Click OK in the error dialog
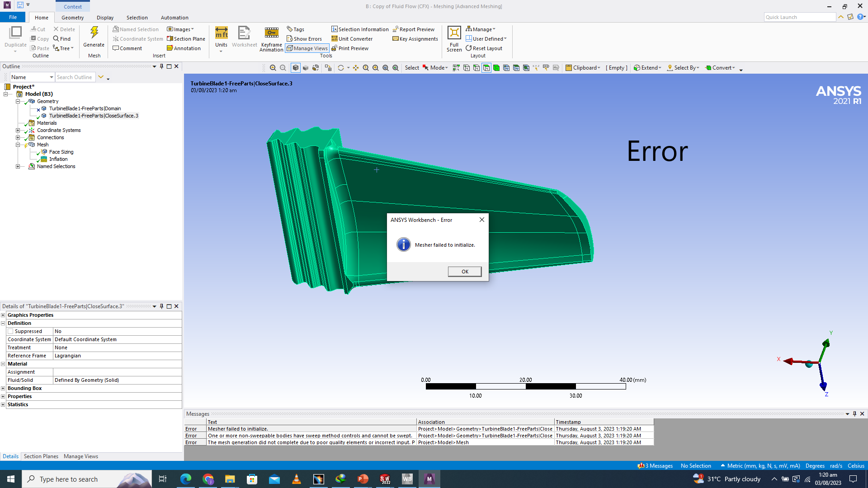Screen dimensions: 868x488 pos(465,272)
